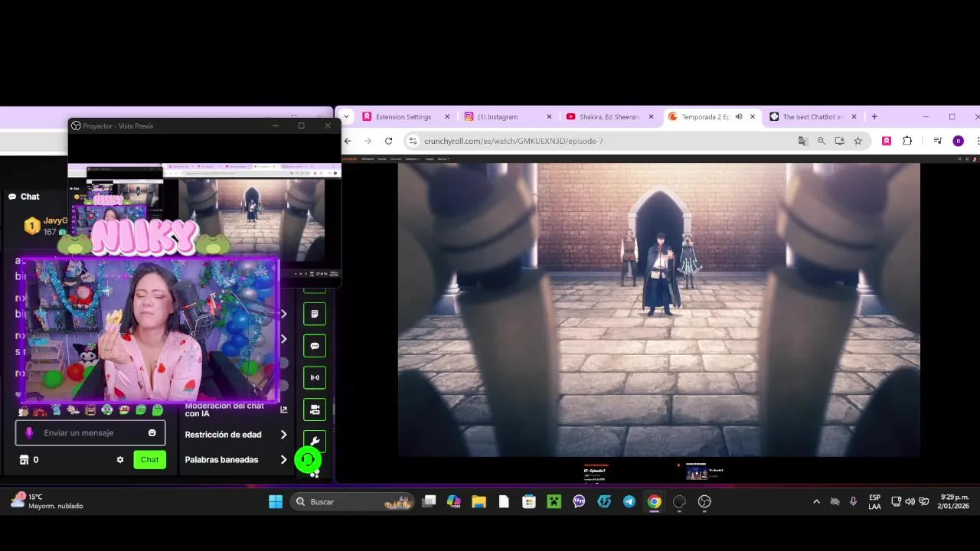Expand Palabras baneadas setting
This screenshot has width=980, height=551.
coord(283,460)
